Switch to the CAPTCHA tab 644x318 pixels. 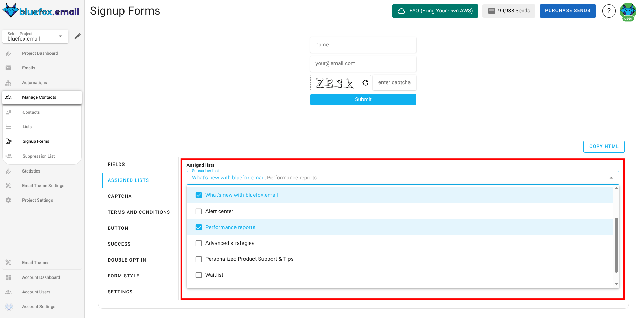tap(120, 196)
